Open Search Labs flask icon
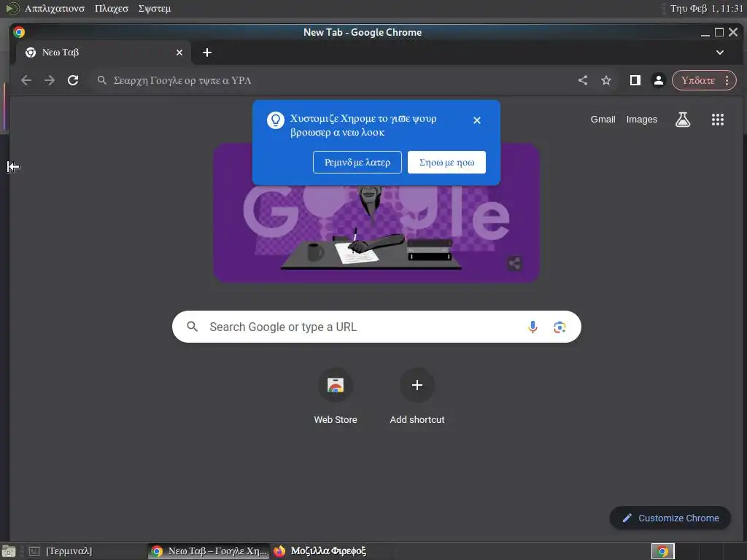 [x=683, y=120]
